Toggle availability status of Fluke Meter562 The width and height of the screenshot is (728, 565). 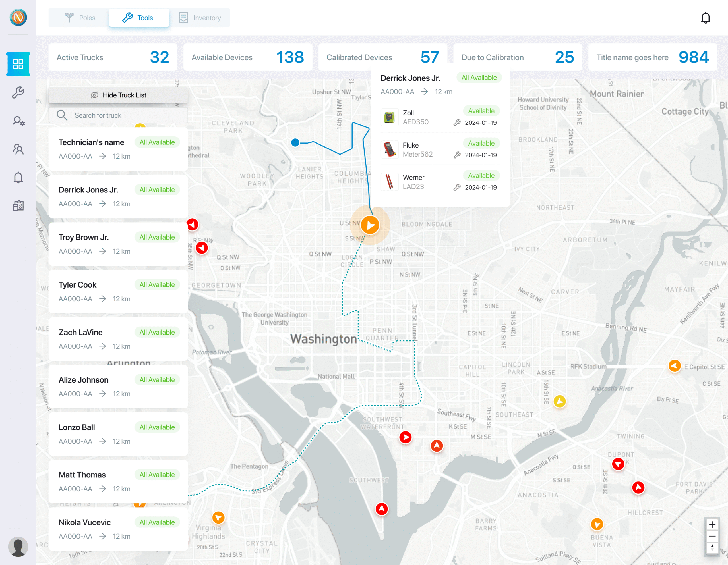[x=481, y=143]
